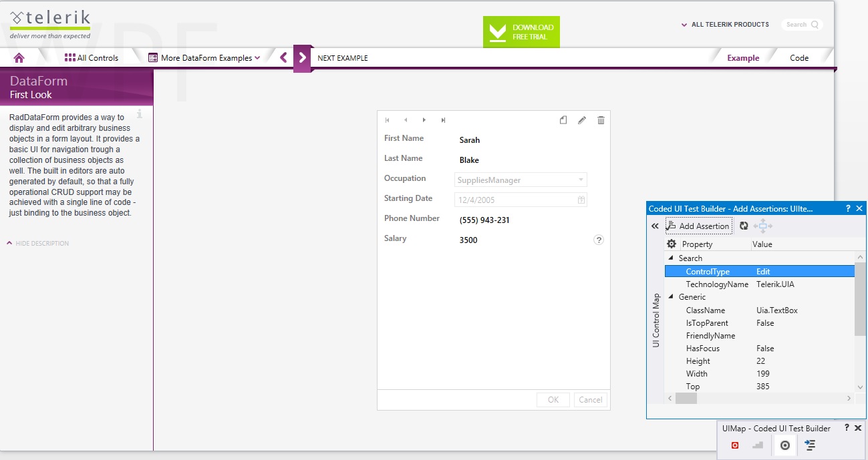Add a new item in DataForm
The width and height of the screenshot is (868, 460).
(x=563, y=120)
